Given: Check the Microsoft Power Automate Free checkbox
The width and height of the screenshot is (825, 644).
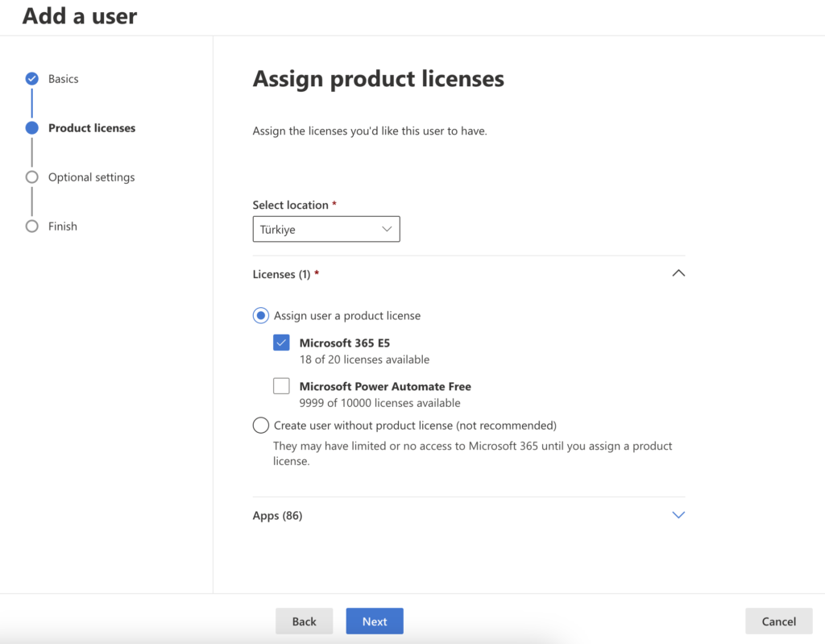Looking at the screenshot, I should [281, 387].
